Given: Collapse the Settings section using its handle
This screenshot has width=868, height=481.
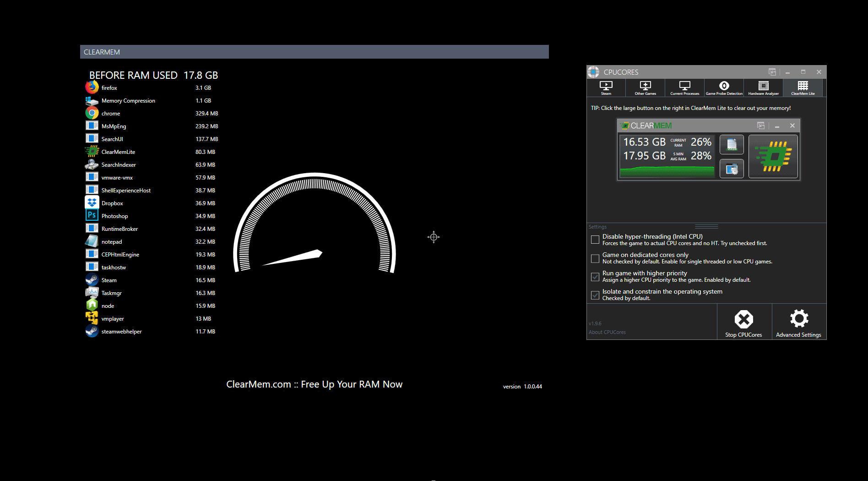Looking at the screenshot, I should tap(705, 225).
